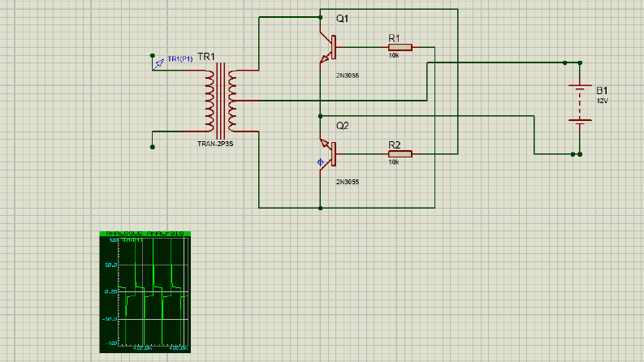Image resolution: width=644 pixels, height=362 pixels.
Task: Select the 10k value under R2
Action: tap(393, 162)
